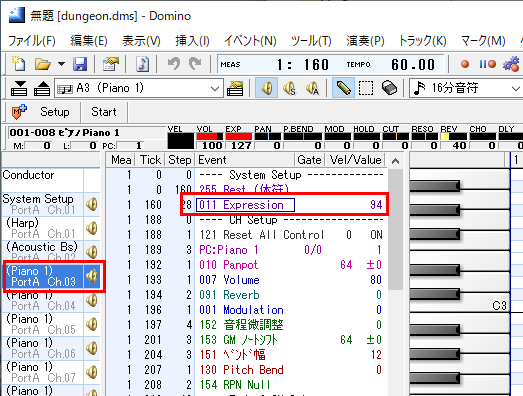523x396 pixels.
Task: Click the Undo arrow icon
Action: [174, 63]
